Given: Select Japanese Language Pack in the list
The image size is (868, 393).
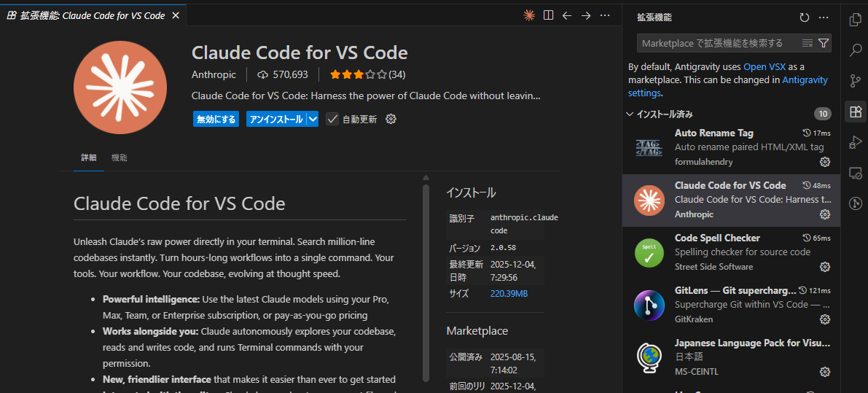Looking at the screenshot, I should pyautogui.click(x=731, y=357).
